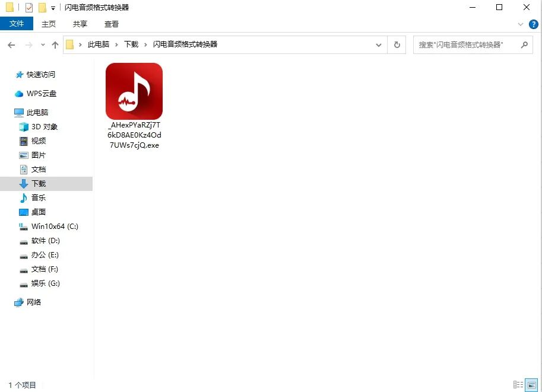Click the 此电脑 monitor icon
The width and height of the screenshot is (542, 392).
pos(18,113)
